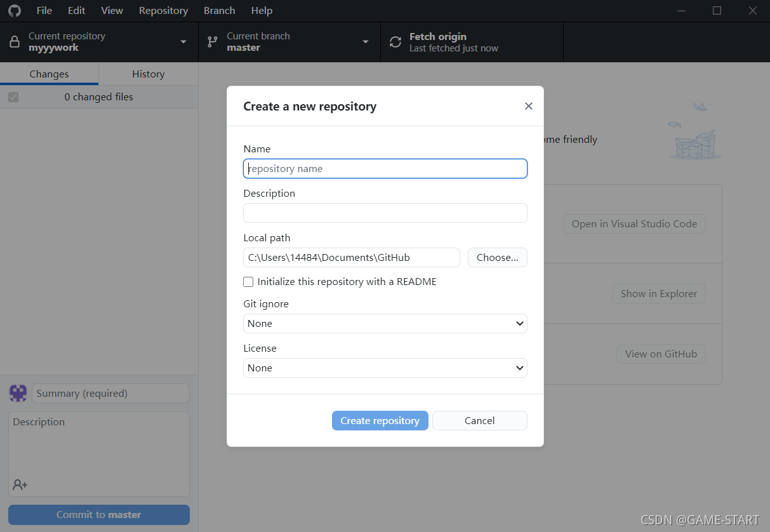Click the Commit to master button
Viewport: 770px width, 532px height.
click(x=99, y=515)
